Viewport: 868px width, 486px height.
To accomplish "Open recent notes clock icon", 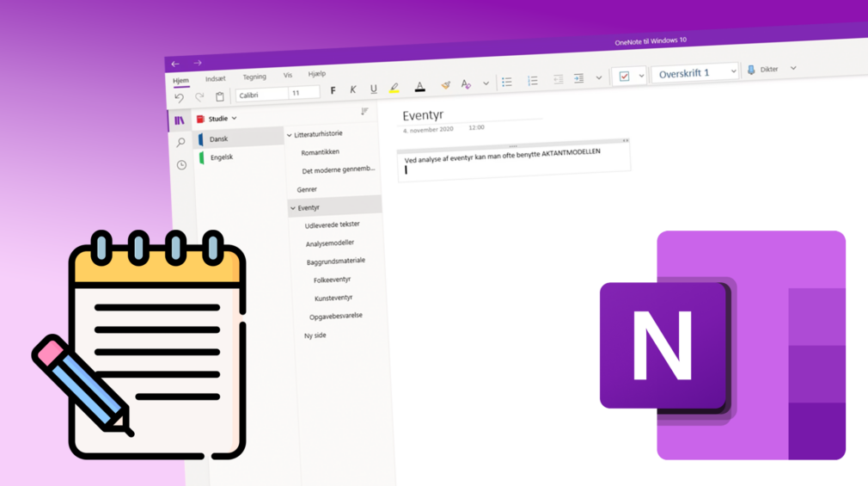I will coord(181,165).
